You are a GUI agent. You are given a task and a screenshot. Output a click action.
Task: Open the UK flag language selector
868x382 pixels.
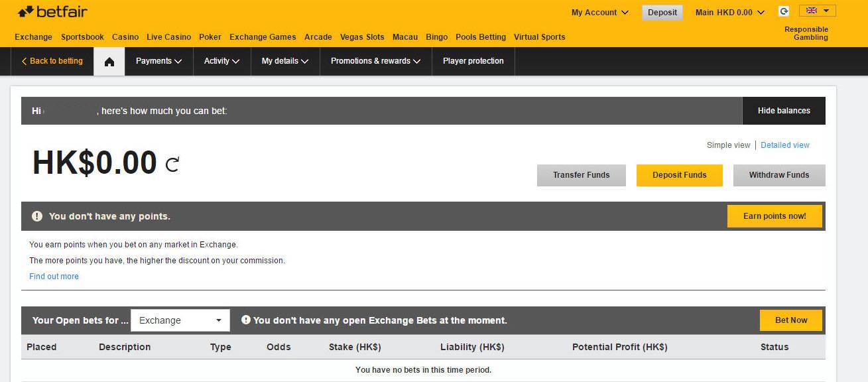pos(817,11)
